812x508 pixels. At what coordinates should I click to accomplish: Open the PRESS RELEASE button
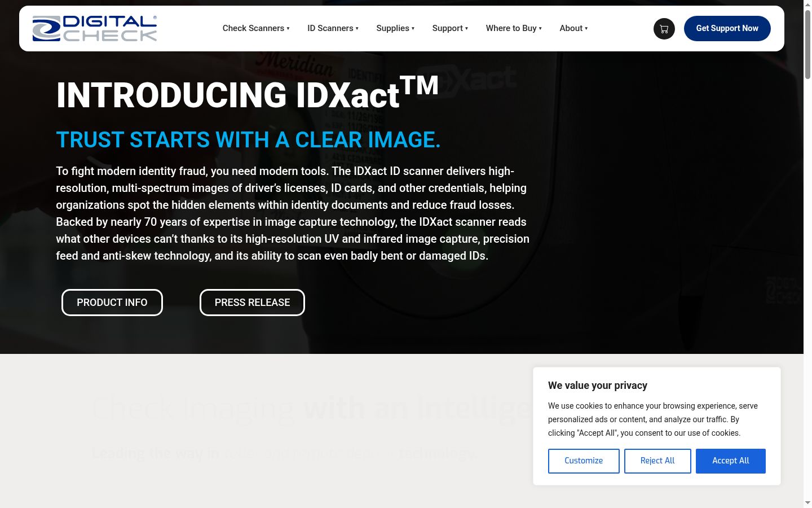point(252,303)
